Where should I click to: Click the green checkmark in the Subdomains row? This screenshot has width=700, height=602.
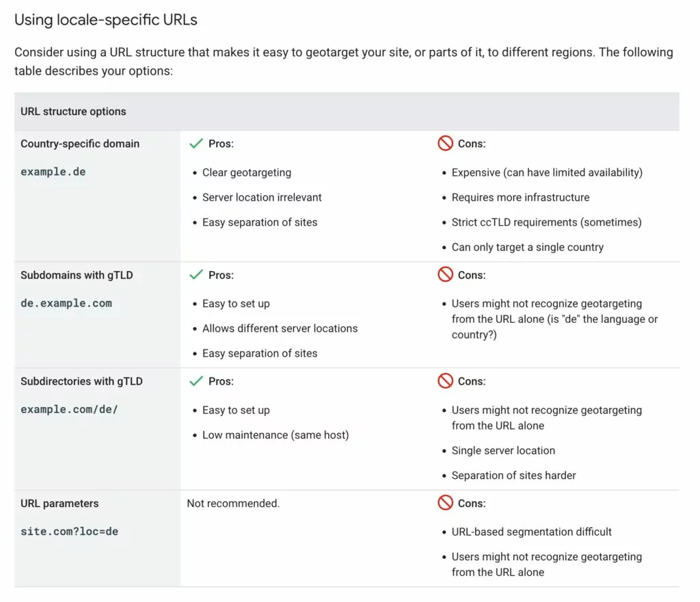click(196, 275)
